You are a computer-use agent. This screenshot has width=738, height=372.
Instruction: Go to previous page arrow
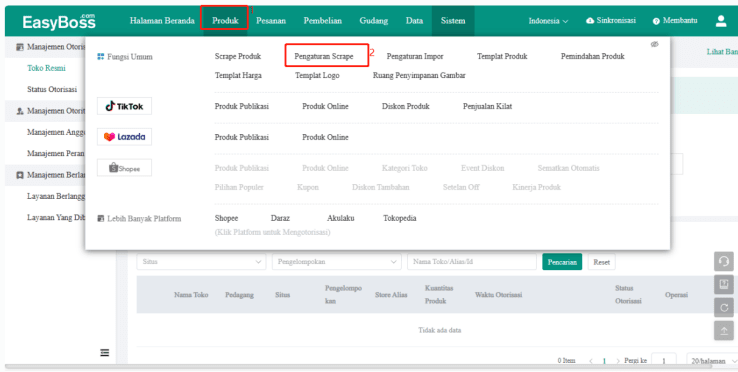[591, 361]
